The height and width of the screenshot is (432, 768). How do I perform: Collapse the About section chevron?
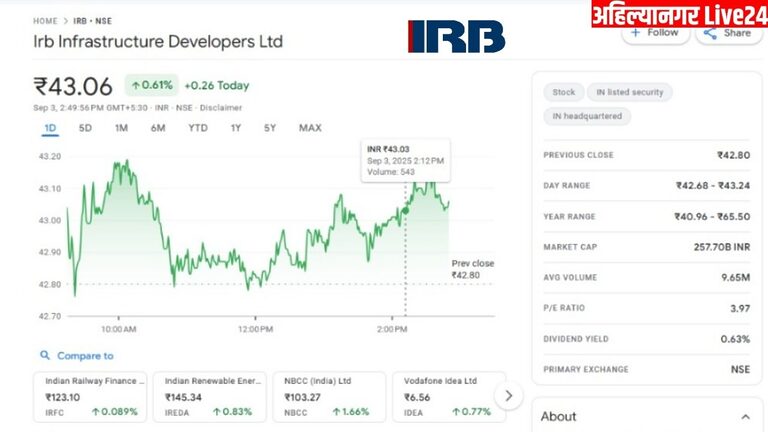coord(745,416)
